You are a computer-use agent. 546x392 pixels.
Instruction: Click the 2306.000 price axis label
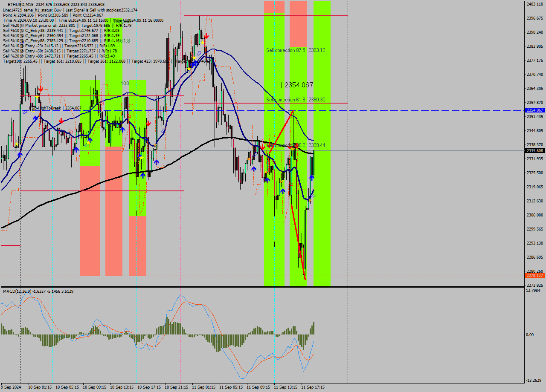[x=535, y=215]
